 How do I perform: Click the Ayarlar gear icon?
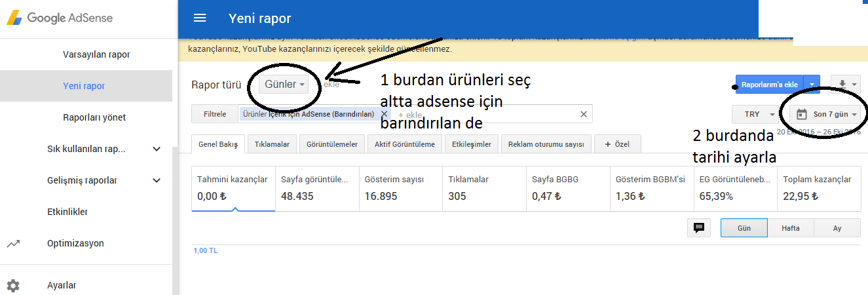13,285
